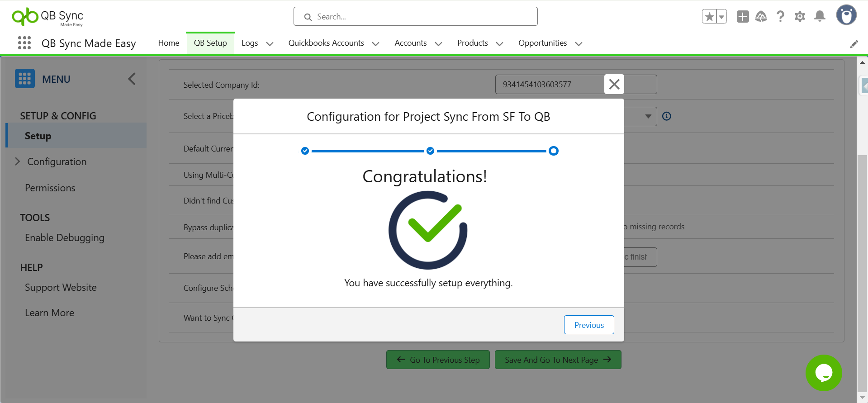Close the configuration dialog with the X
Screen dimensions: 868x403
(x=614, y=84)
